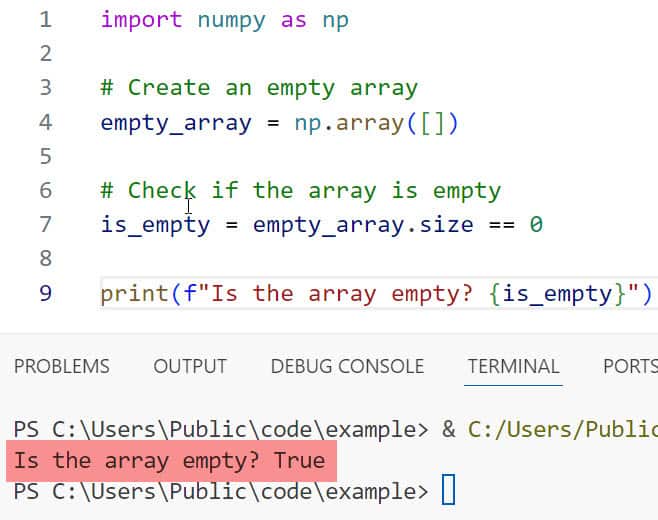The height and width of the screenshot is (520, 658).
Task: Click empty_array.size on line 7
Action: (362, 224)
